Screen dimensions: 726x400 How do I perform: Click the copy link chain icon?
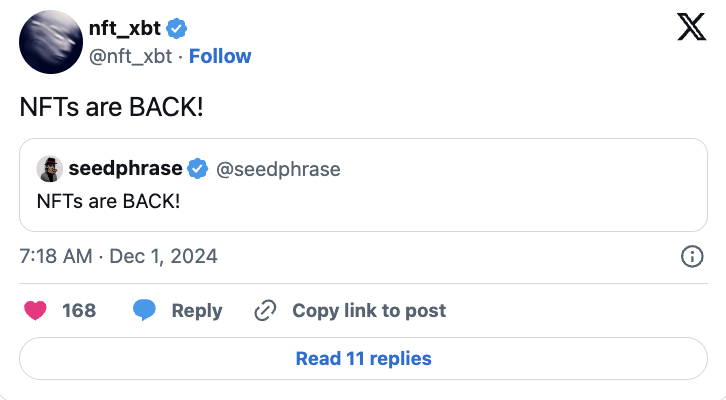[265, 310]
